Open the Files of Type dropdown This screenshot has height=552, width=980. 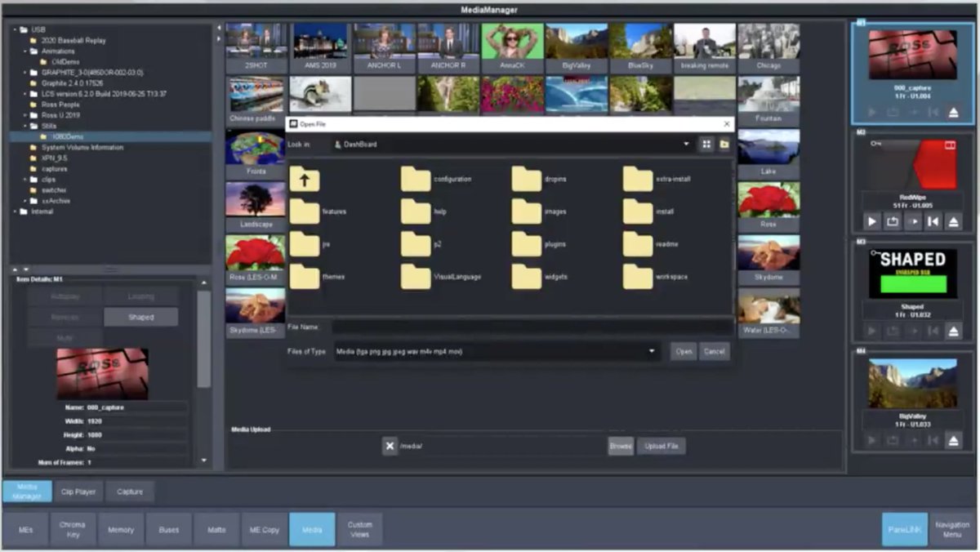tap(652, 351)
